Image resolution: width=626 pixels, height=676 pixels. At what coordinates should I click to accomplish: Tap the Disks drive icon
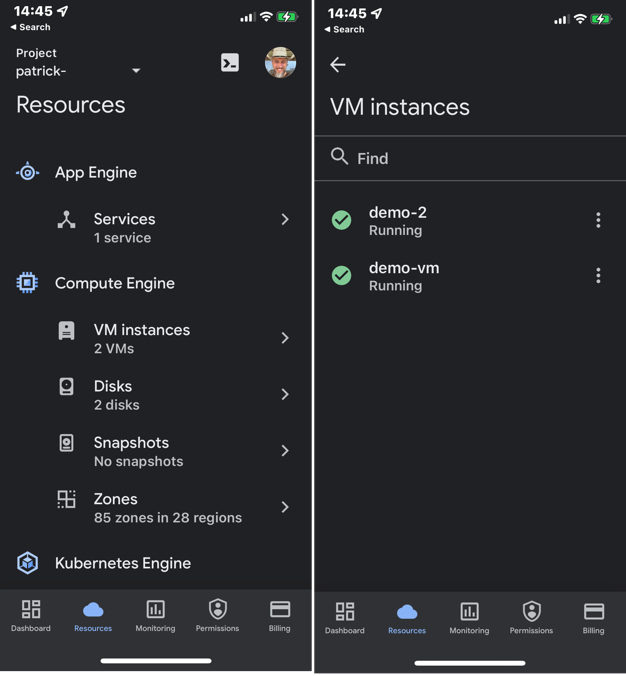66,387
